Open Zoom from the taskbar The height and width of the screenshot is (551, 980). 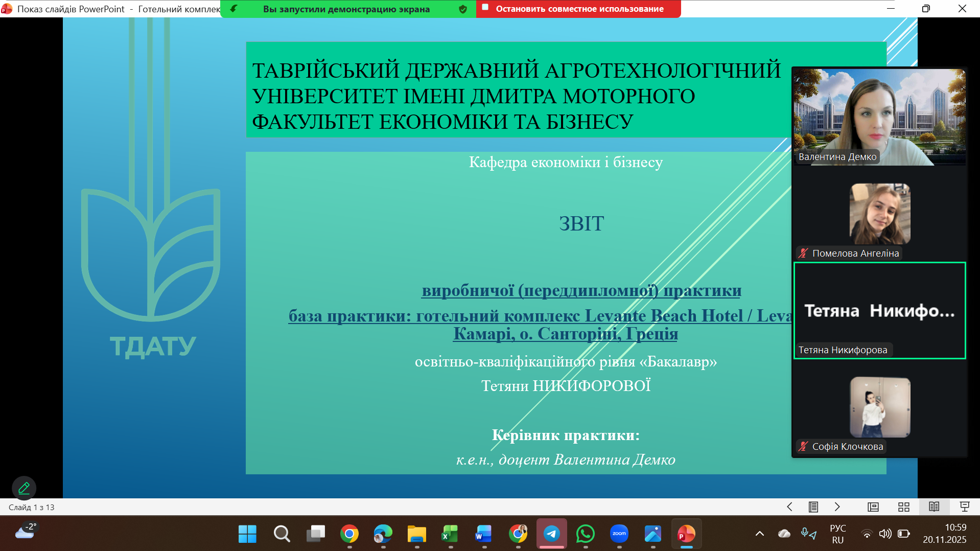click(619, 534)
